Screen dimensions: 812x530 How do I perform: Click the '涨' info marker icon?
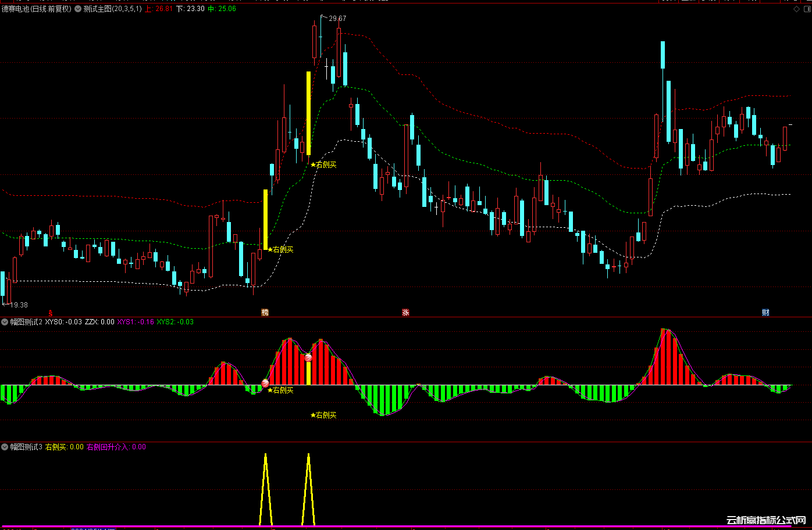coord(405,313)
